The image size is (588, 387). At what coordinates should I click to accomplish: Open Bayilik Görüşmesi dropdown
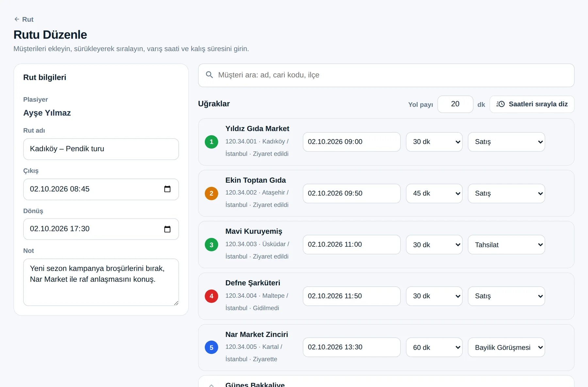[x=506, y=347]
